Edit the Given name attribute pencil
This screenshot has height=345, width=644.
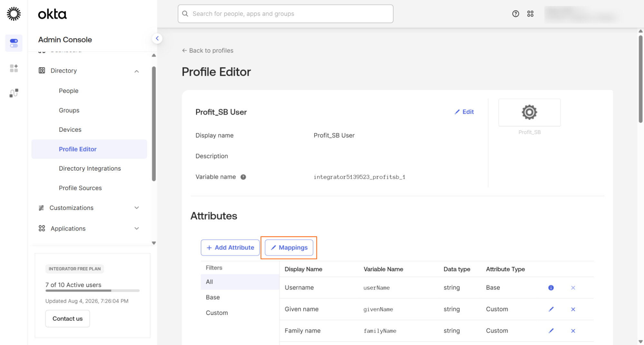(551, 309)
